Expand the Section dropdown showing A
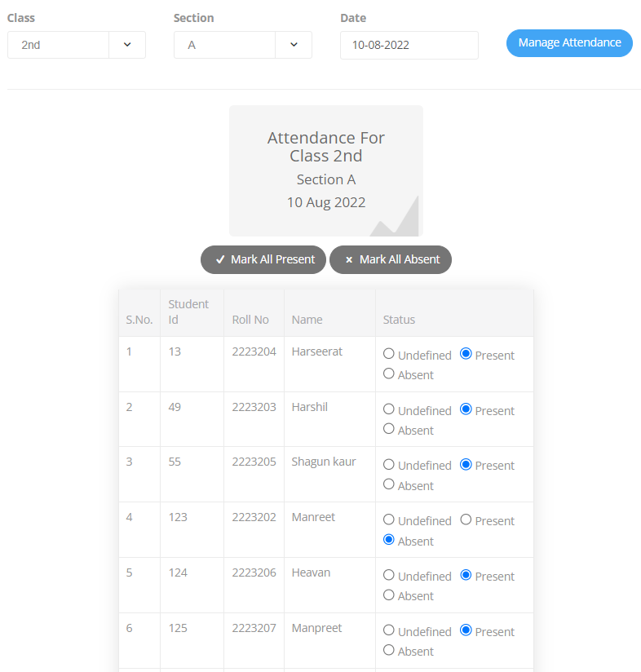Screen dimensions: 641x672 pos(243,45)
